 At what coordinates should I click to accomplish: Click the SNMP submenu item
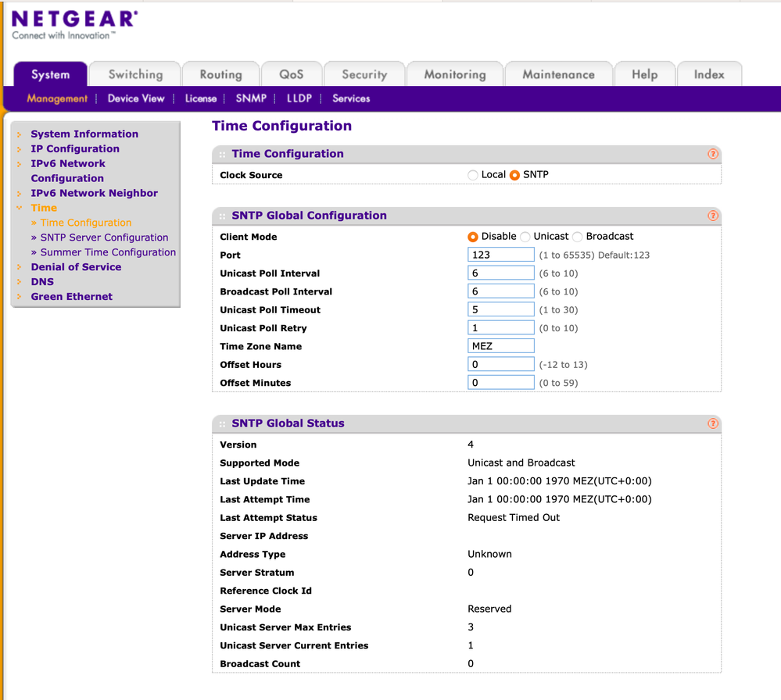(251, 98)
